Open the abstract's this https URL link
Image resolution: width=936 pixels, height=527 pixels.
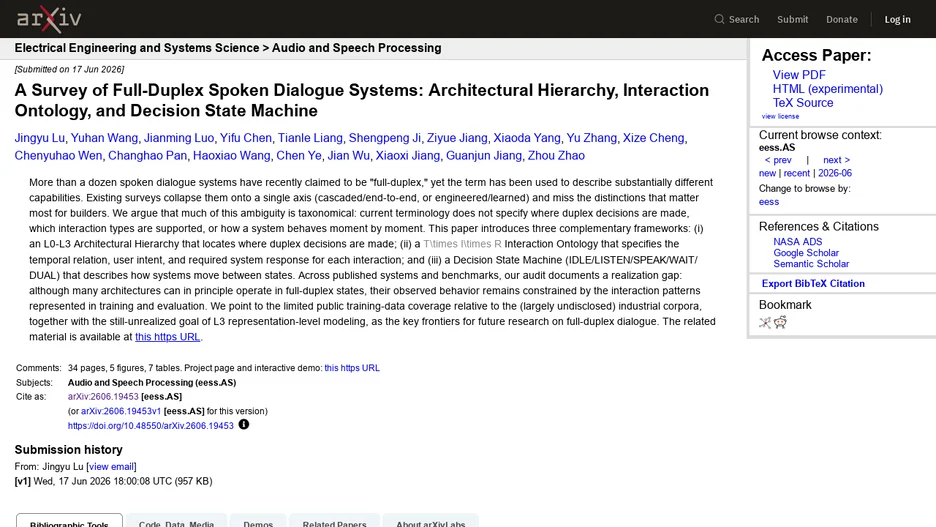(168, 337)
